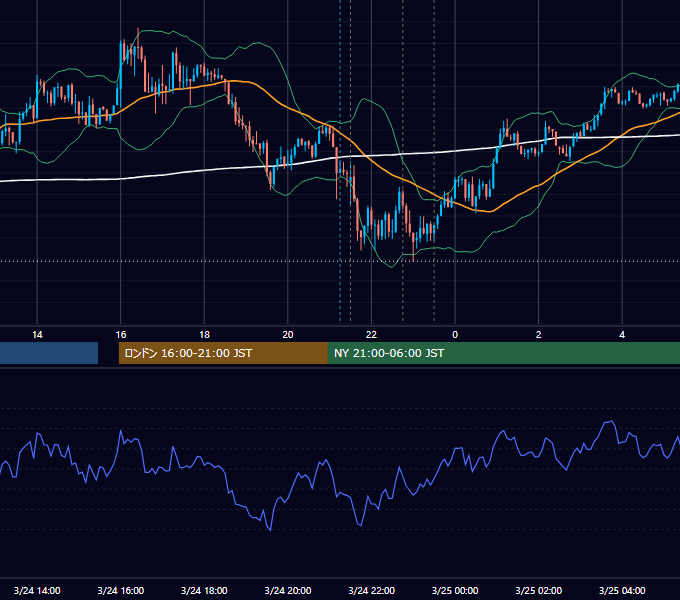Click the 3/24 20:00 time label
The height and width of the screenshot is (600, 680).
[288, 590]
